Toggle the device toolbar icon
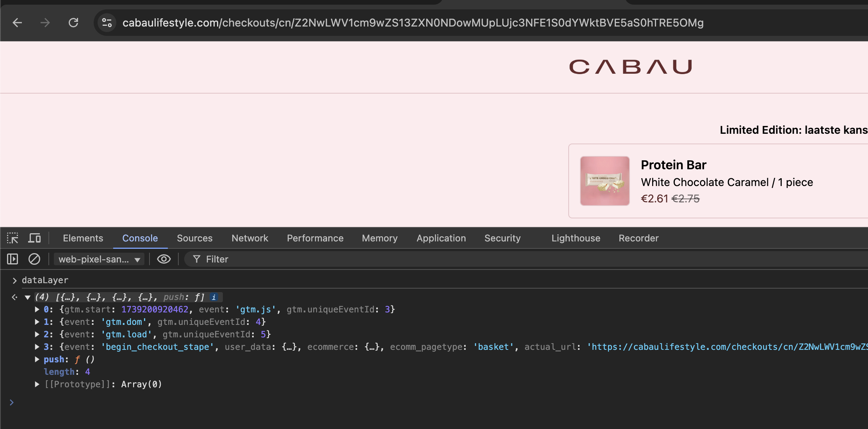Screen dimensions: 868x429 34,238
